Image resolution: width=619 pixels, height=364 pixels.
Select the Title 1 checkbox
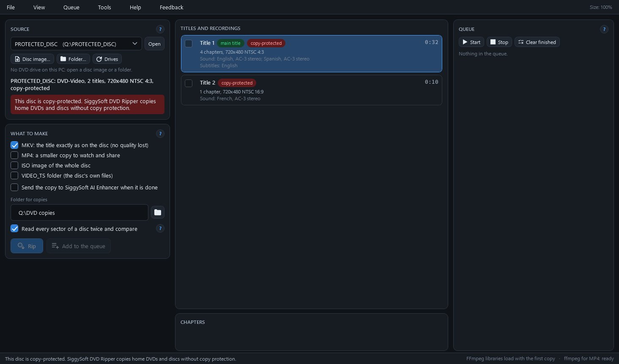(189, 44)
